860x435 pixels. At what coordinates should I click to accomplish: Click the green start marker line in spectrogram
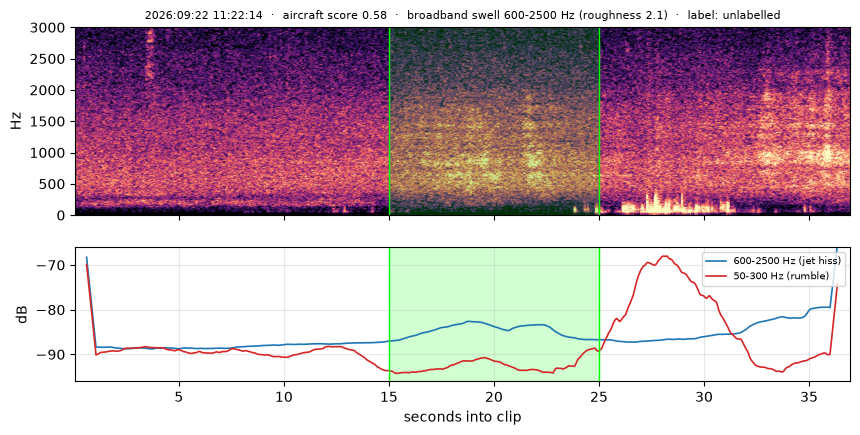click(389, 121)
